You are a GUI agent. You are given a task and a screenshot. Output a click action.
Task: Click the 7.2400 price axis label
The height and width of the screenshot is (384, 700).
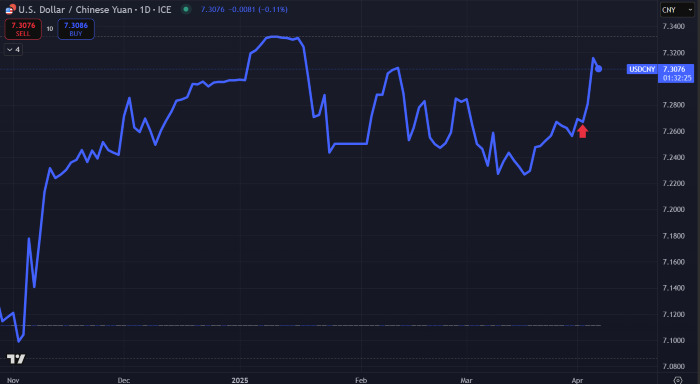coord(674,157)
